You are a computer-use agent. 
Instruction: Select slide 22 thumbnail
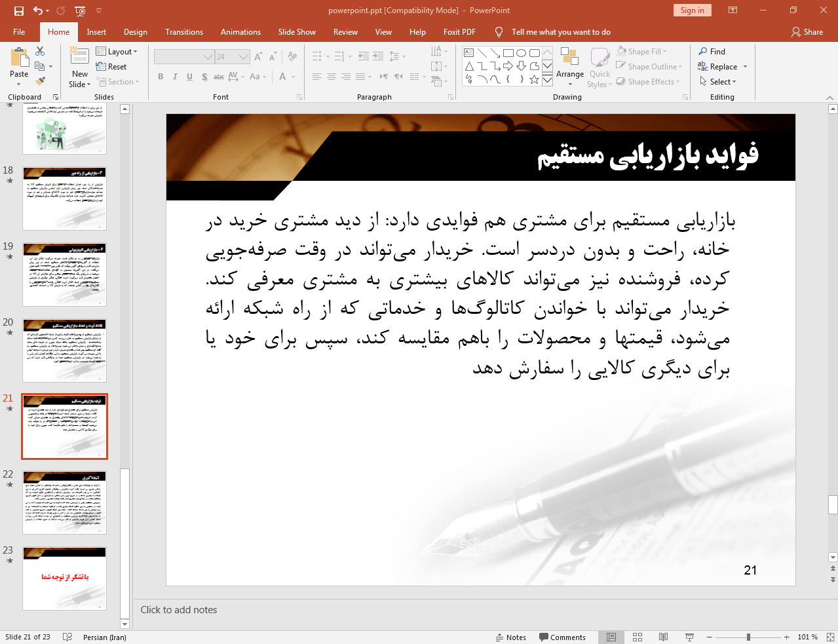(x=64, y=502)
